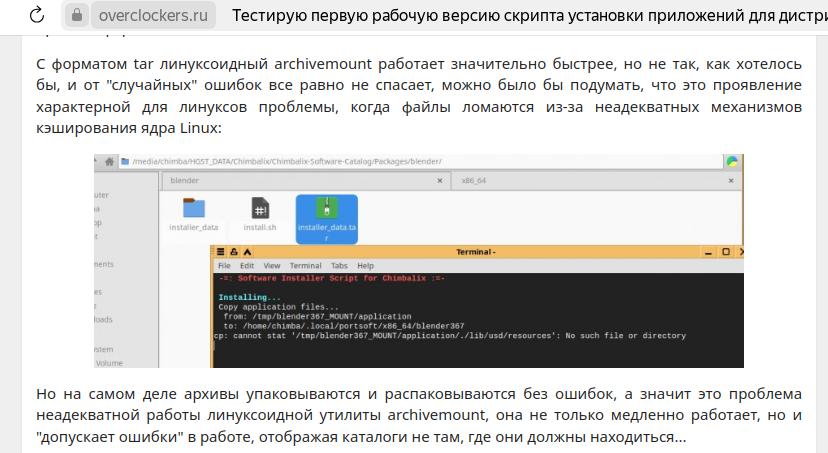Open the Terminal 'File' menu
This screenshot has width=828, height=453.
tap(224, 266)
